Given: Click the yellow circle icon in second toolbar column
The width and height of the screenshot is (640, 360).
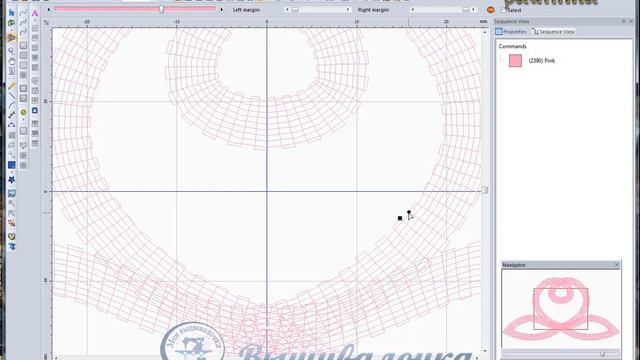Looking at the screenshot, I should (23, 112).
